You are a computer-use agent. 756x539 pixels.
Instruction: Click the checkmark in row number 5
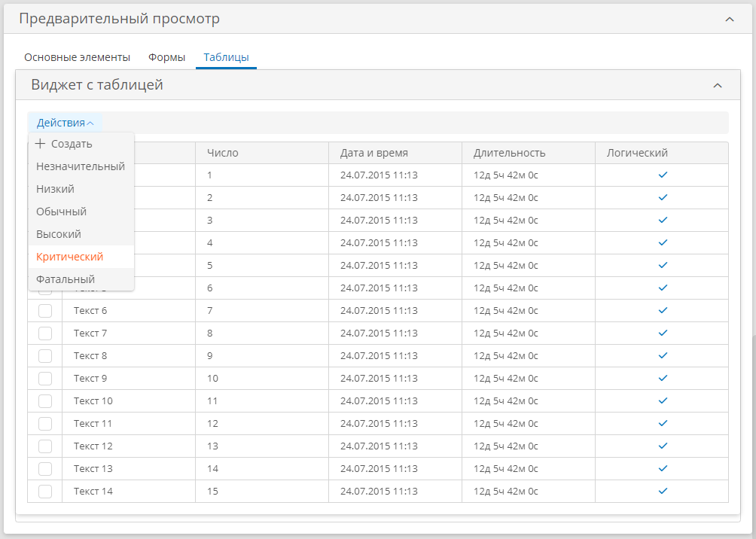point(663,266)
